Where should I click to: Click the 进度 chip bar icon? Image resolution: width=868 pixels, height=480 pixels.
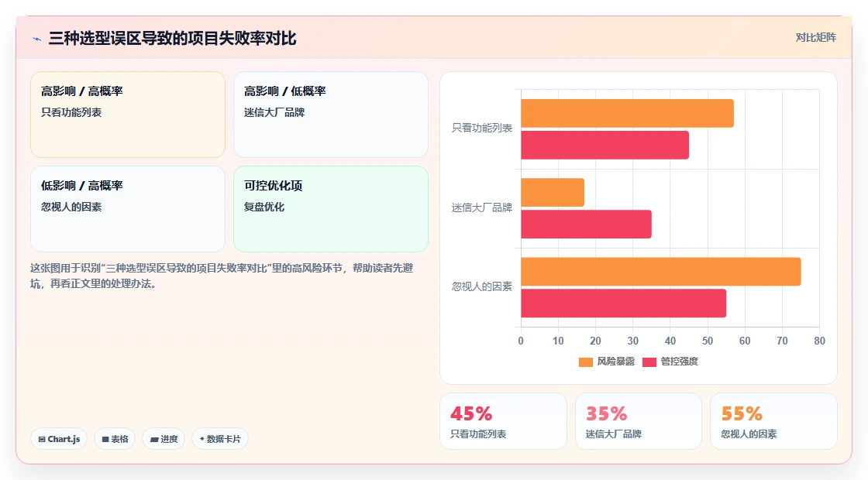click(154, 440)
